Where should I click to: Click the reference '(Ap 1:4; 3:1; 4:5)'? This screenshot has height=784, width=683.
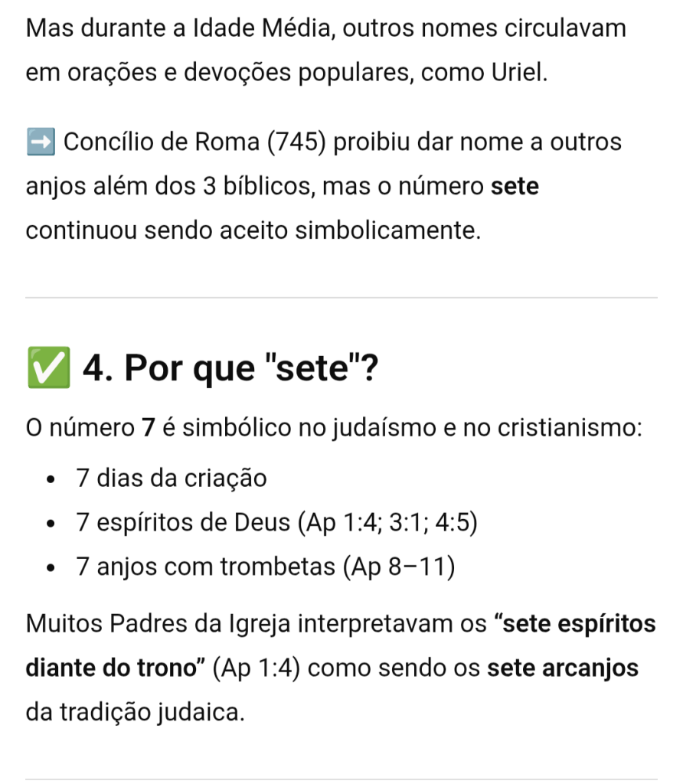pos(390,523)
